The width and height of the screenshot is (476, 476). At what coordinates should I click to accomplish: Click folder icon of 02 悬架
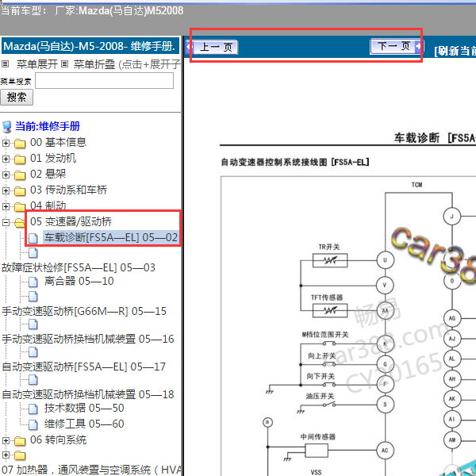click(20, 175)
